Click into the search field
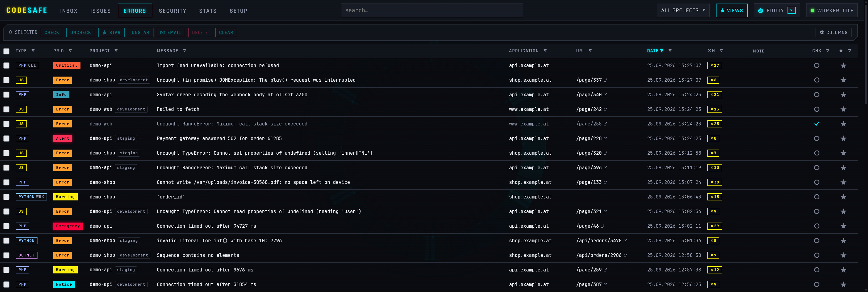The image size is (868, 292). click(432, 10)
